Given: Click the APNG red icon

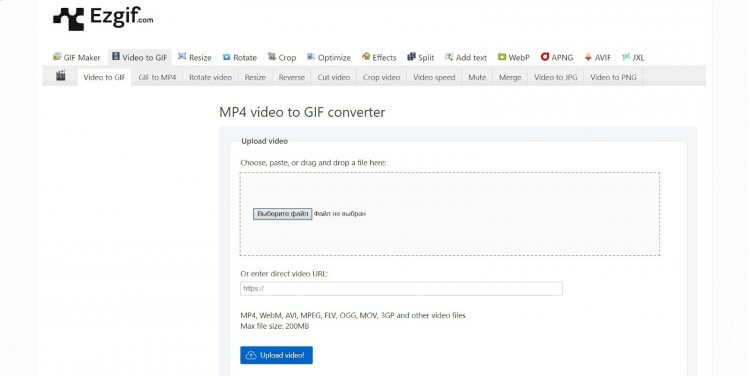Looking at the screenshot, I should click(x=545, y=56).
